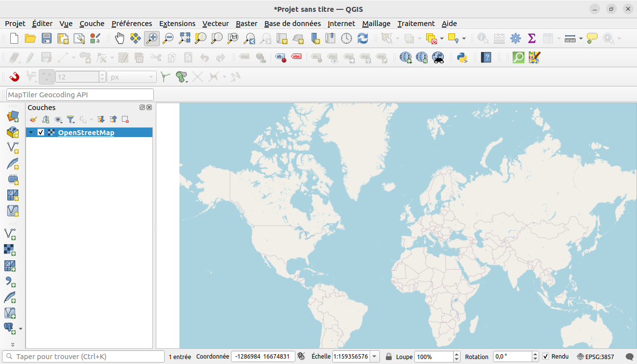Screen dimensions: 637x364
Task: Open messages log speech bubble in status bar
Action: [629, 357]
